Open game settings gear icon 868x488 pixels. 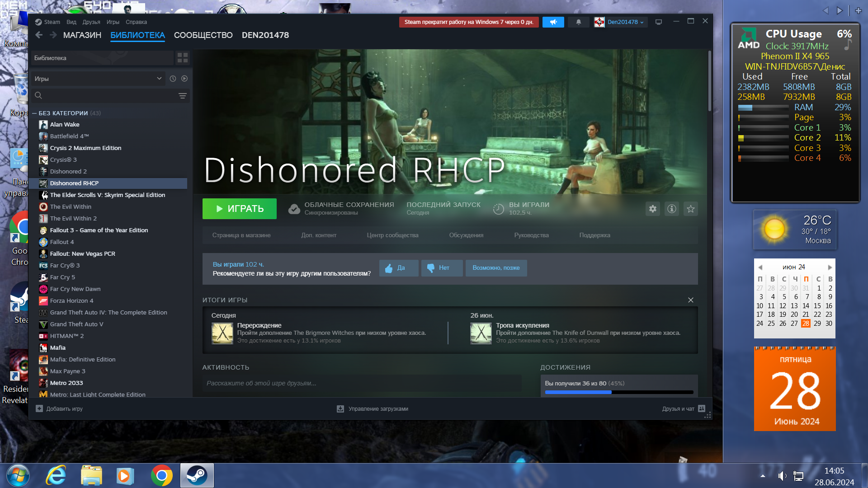click(x=652, y=209)
